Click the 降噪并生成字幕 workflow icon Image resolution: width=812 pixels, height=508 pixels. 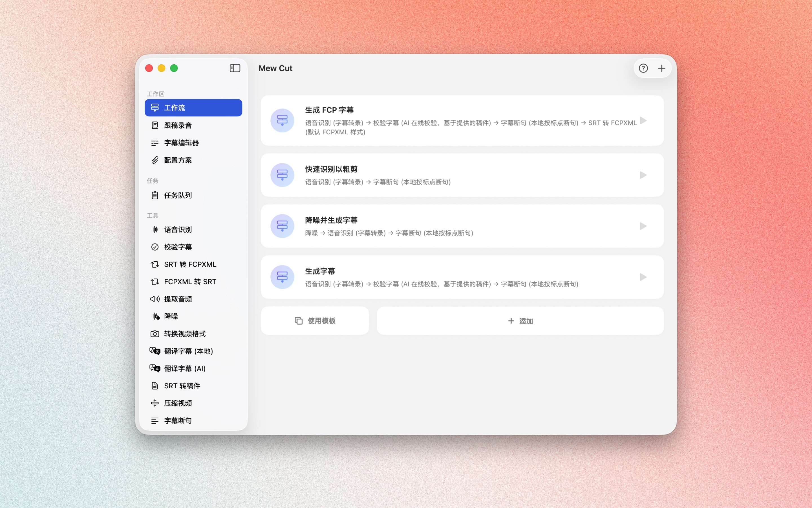[x=282, y=226]
